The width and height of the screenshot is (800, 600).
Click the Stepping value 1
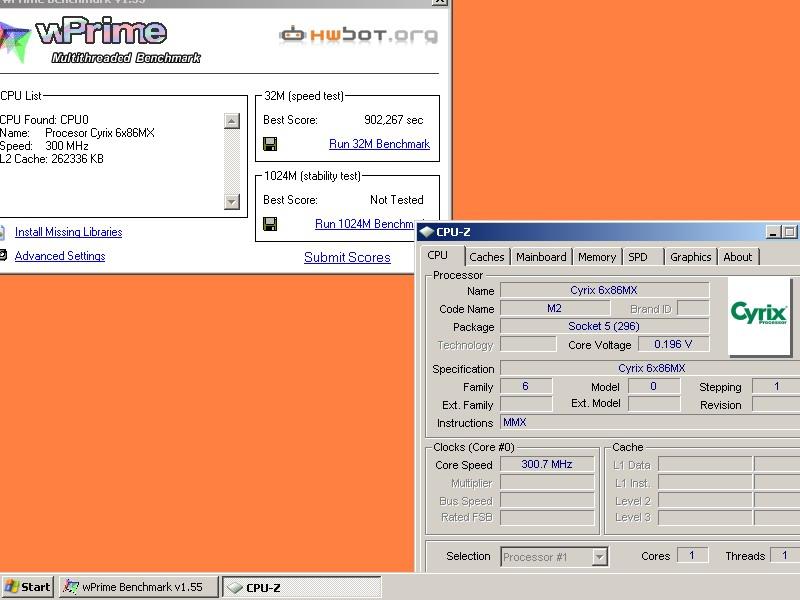(x=777, y=386)
